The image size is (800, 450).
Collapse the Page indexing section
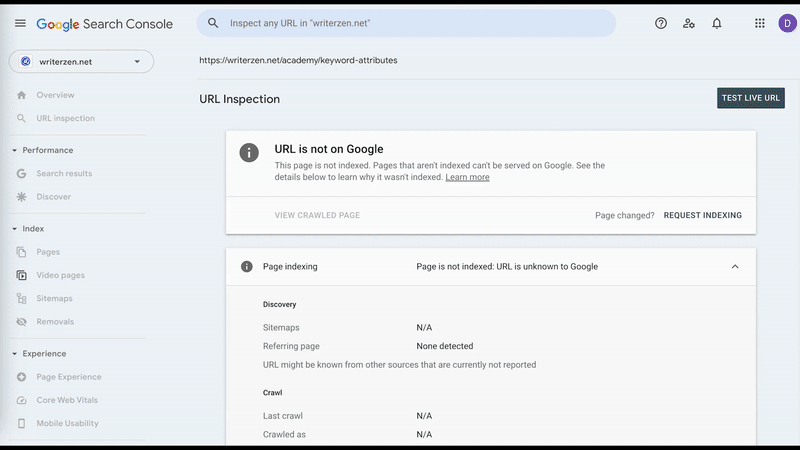click(x=735, y=267)
